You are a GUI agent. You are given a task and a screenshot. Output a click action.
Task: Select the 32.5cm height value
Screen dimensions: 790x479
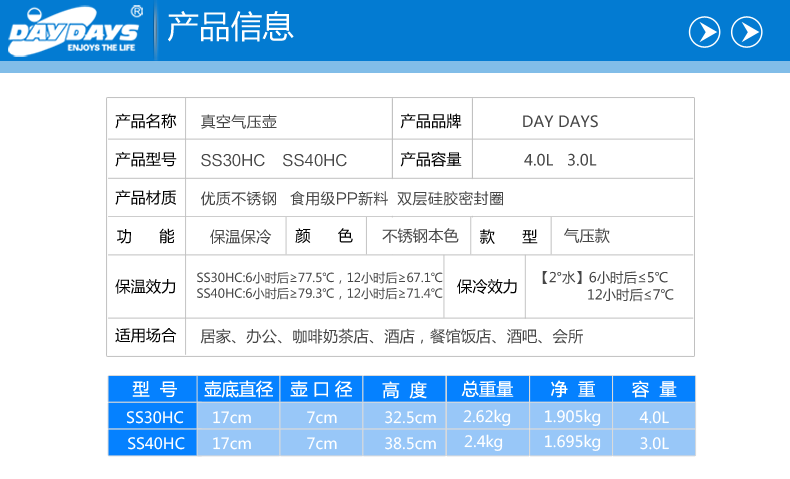coord(411,417)
